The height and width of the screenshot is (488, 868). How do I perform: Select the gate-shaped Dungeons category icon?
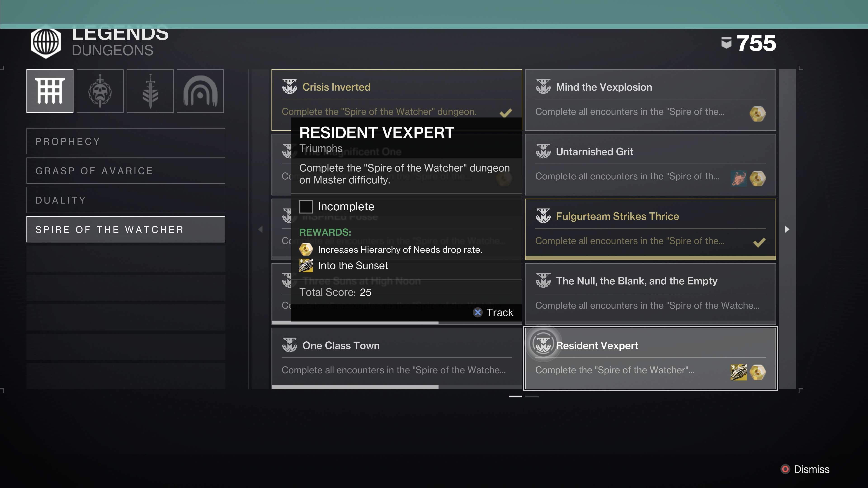(x=50, y=91)
